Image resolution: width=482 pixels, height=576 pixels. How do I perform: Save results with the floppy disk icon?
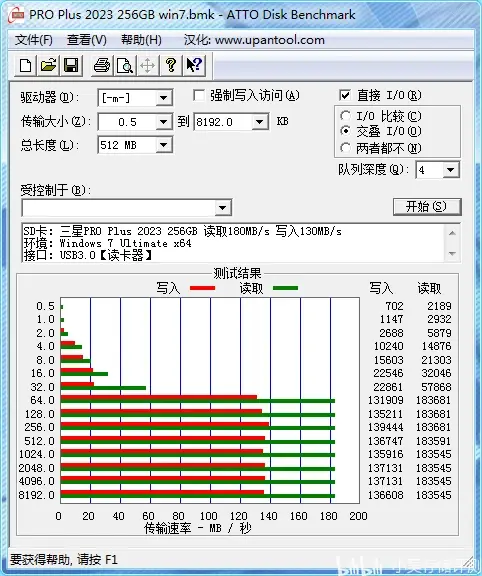click(x=71, y=65)
